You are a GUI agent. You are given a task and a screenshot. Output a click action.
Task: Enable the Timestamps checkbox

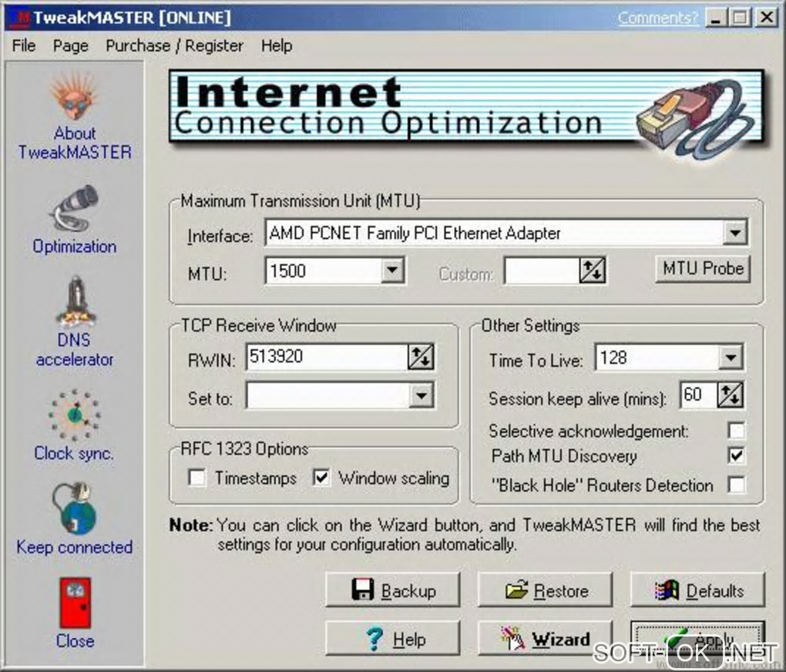pos(196,477)
